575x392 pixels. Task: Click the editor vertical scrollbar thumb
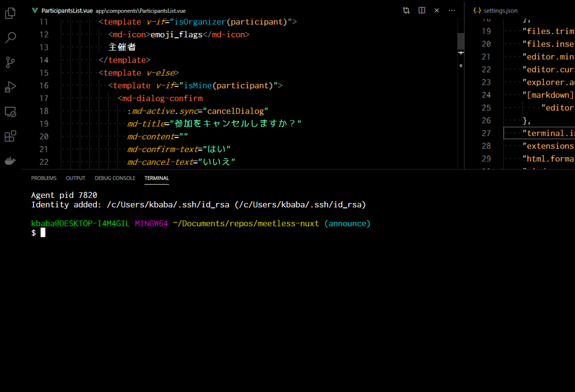point(461,41)
